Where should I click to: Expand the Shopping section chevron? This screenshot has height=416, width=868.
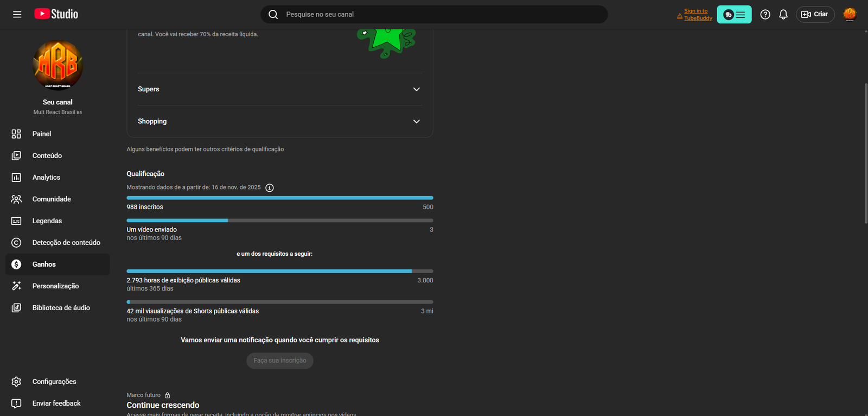coord(417,122)
